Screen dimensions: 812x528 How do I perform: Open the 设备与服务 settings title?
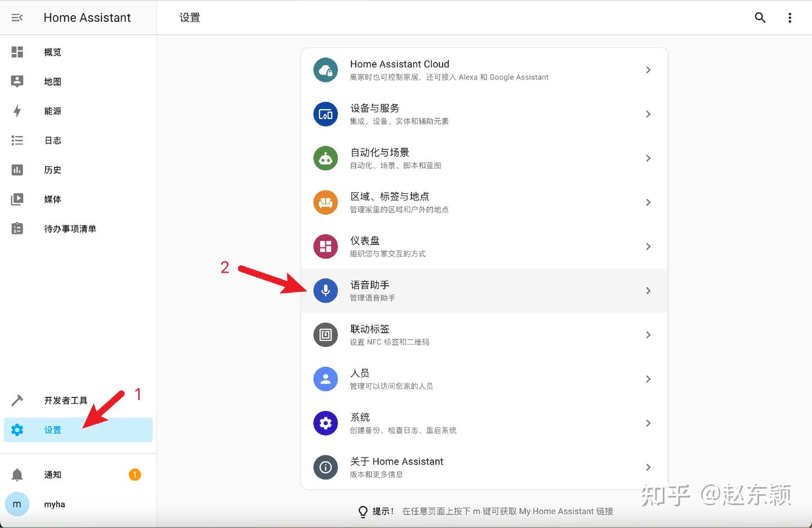click(x=374, y=108)
